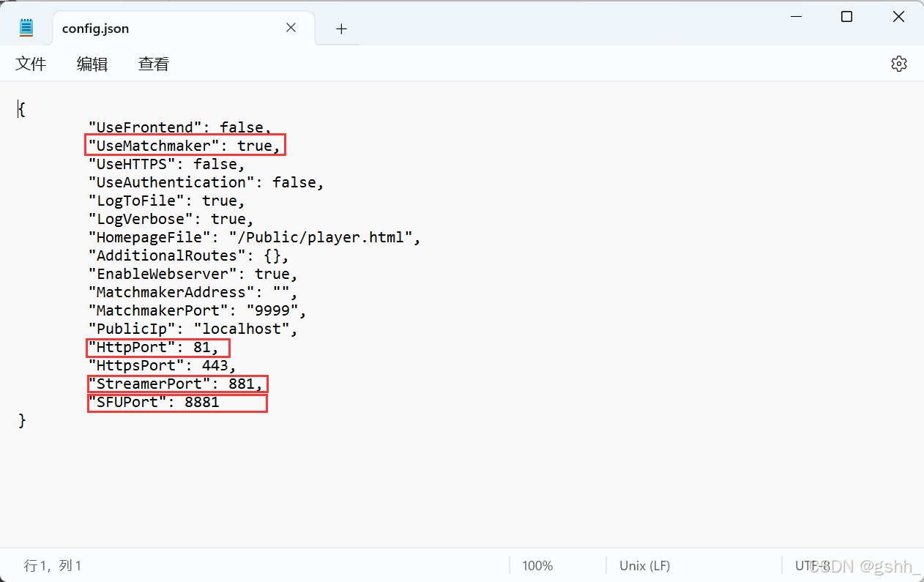Click the Unix (LF) line ending indicator
924x582 pixels.
[644, 565]
